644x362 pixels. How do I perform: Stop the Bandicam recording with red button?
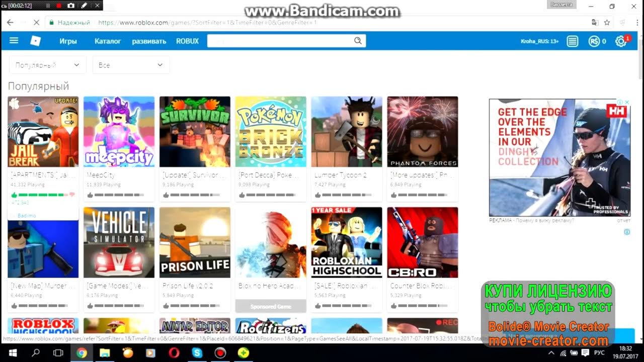tap(59, 6)
